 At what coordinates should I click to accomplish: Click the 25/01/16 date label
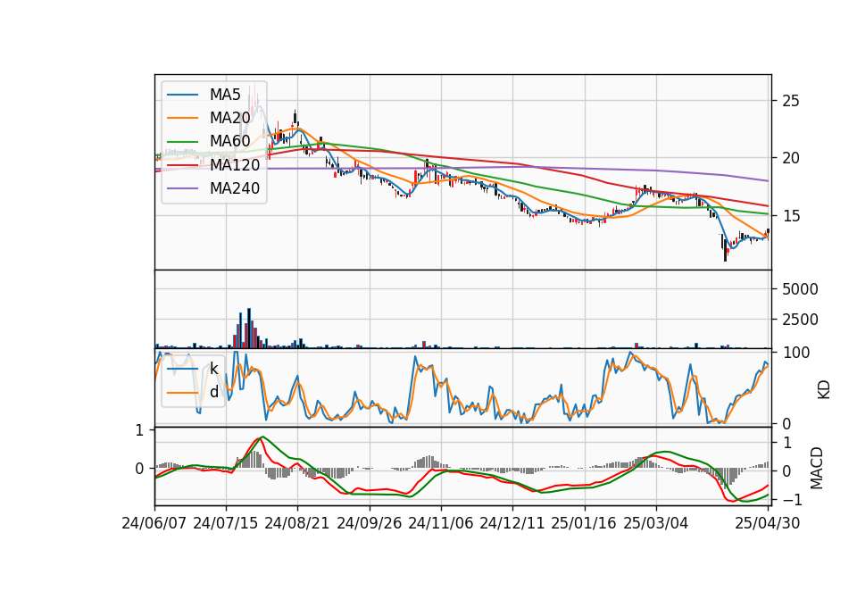point(584,523)
